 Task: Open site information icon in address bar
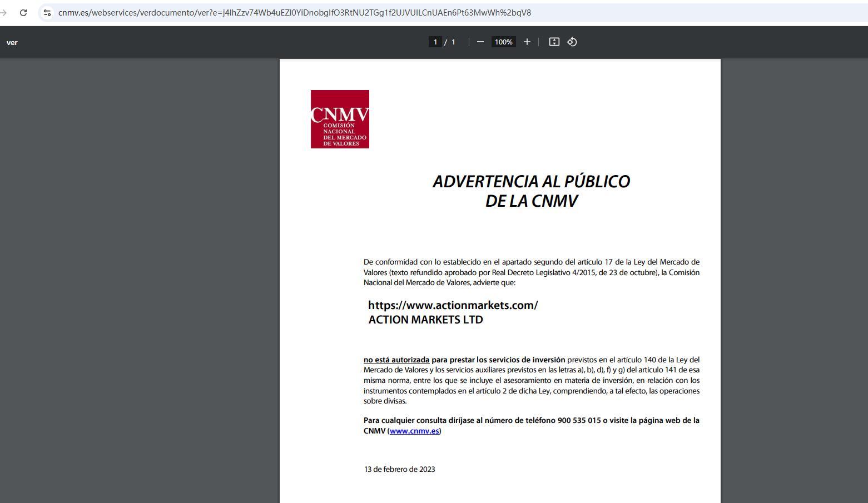coord(47,12)
